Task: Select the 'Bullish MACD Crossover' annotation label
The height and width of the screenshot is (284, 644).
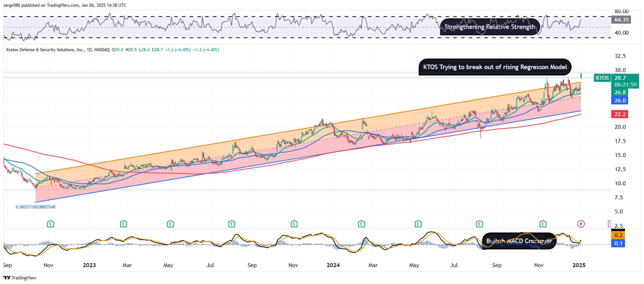Action: click(519, 241)
